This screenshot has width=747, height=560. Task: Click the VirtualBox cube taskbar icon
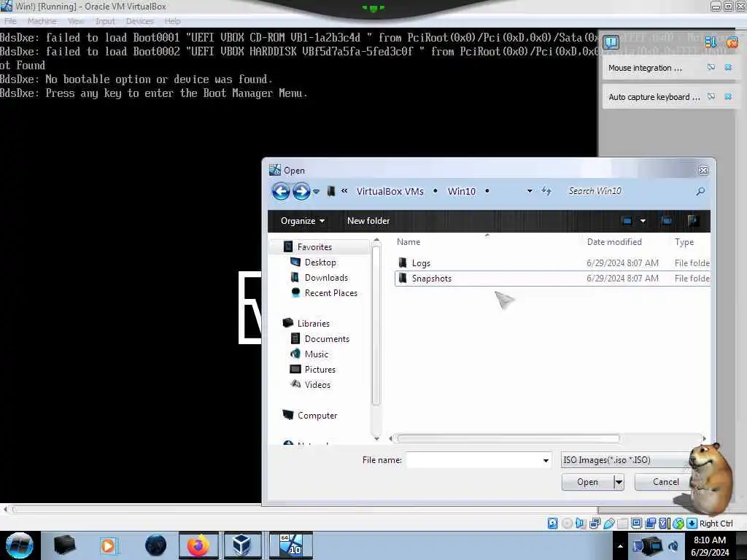pos(242,545)
